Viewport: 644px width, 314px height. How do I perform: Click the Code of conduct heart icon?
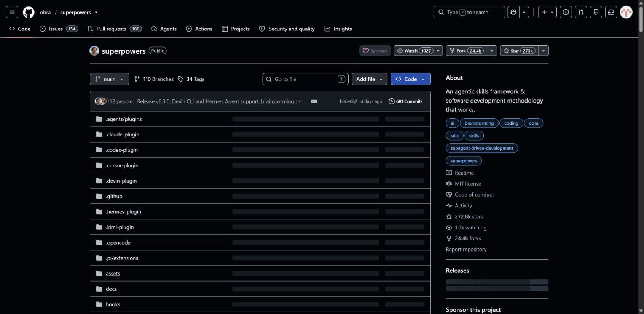[x=449, y=195]
